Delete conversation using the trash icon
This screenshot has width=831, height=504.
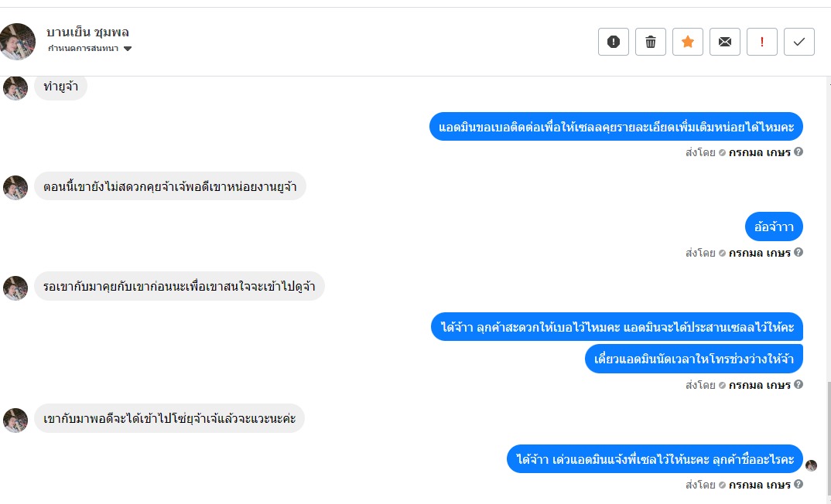[x=651, y=42]
